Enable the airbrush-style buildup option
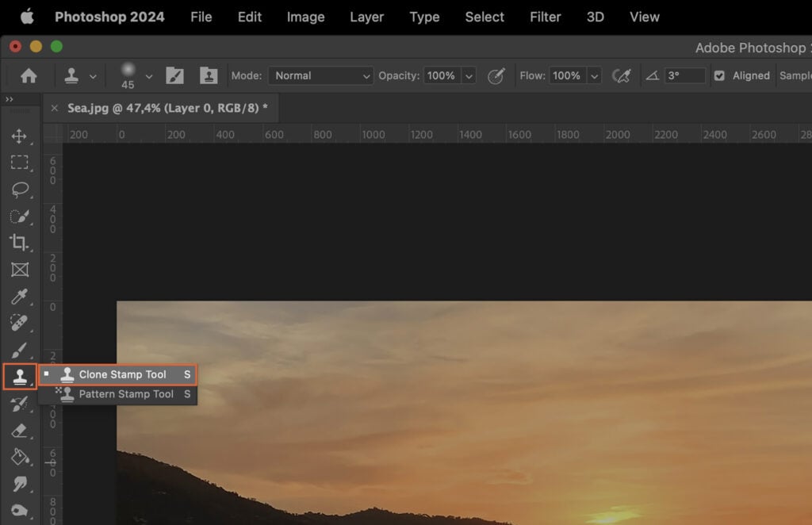This screenshot has width=812, height=525. (x=623, y=75)
